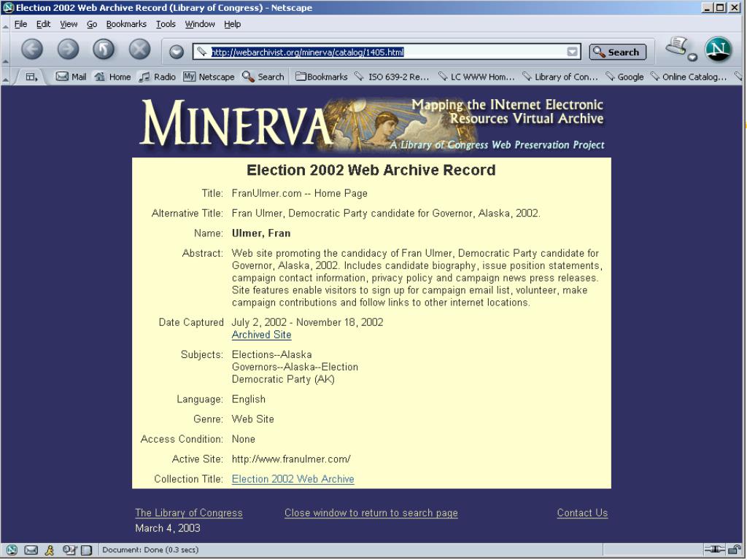
Task: Click the Elections--Alaska subject
Action: [x=271, y=355]
